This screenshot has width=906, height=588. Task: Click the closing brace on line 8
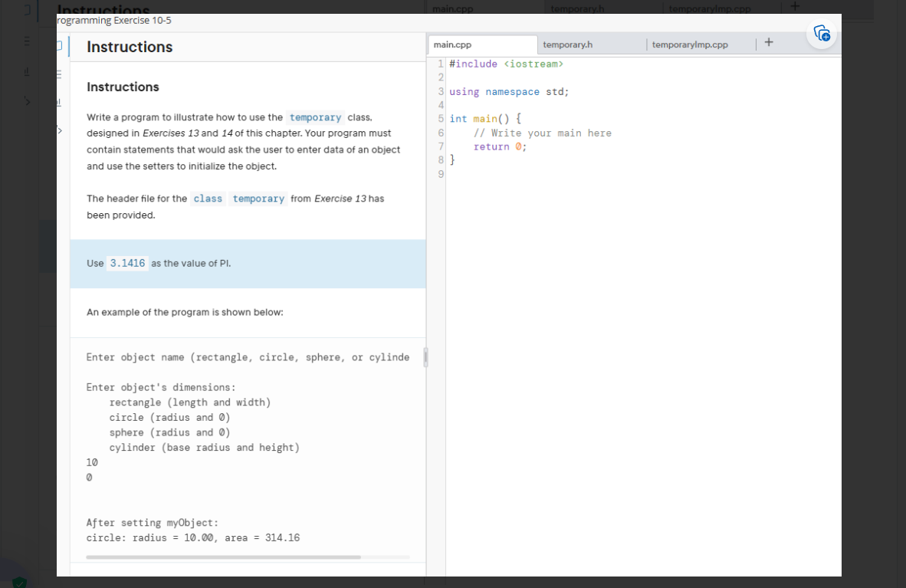[x=452, y=160]
